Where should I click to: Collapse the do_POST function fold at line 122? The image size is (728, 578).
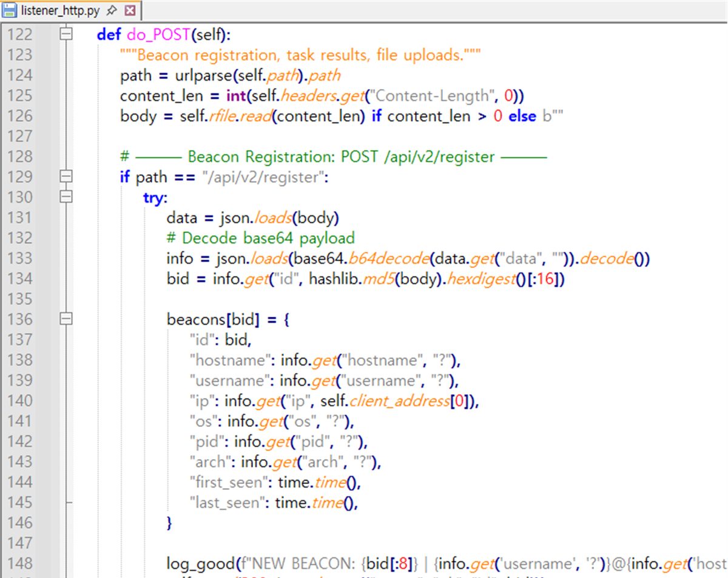coord(67,35)
